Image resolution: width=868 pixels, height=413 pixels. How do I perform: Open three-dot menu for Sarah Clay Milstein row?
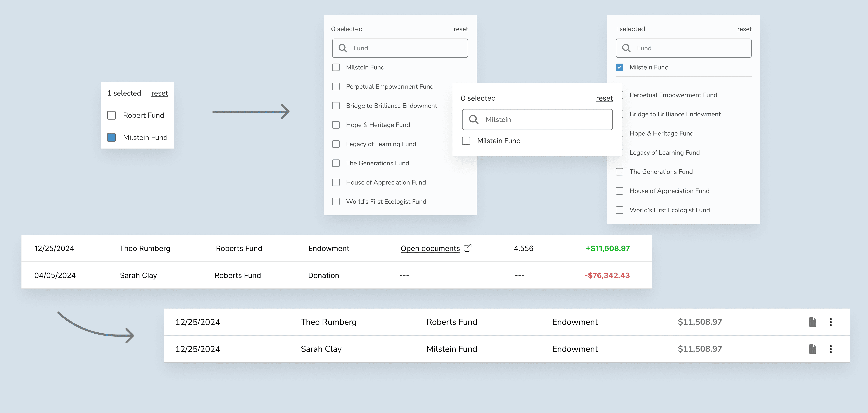(x=830, y=349)
